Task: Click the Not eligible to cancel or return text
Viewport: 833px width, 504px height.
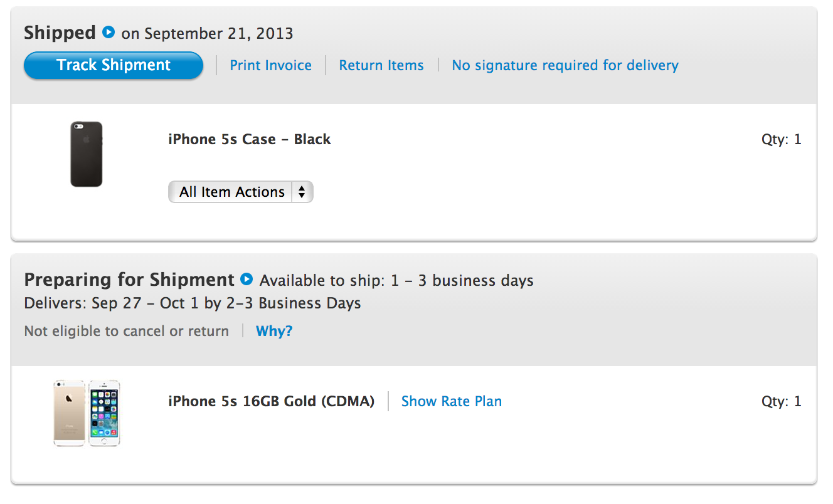Action: pyautogui.click(x=126, y=331)
